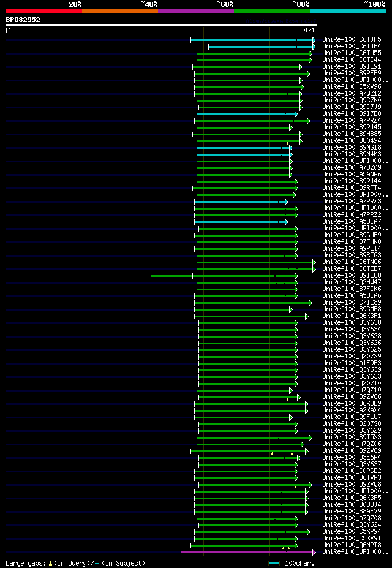Pick the UniRef100_B9T5X3 hit name

coord(352,437)
